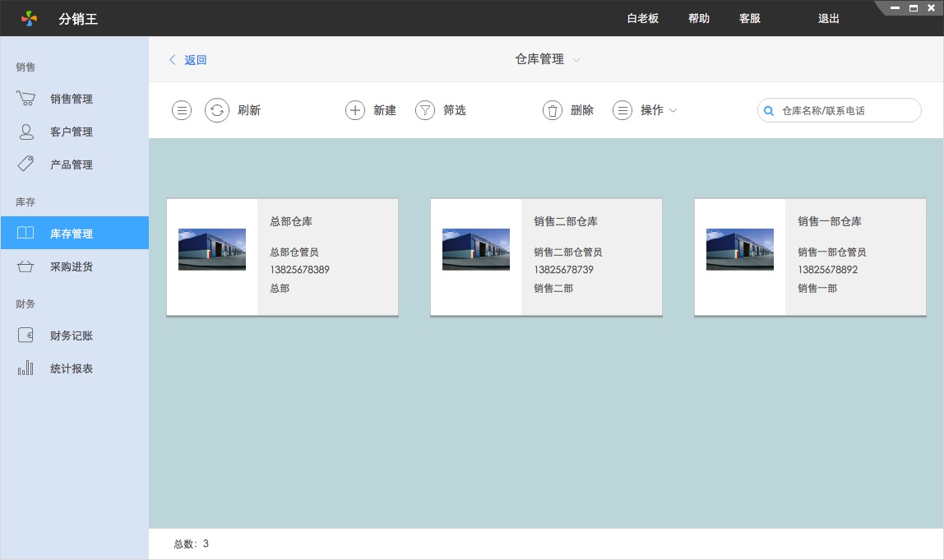
Task: Click 客服 in the top bar
Action: click(x=750, y=18)
